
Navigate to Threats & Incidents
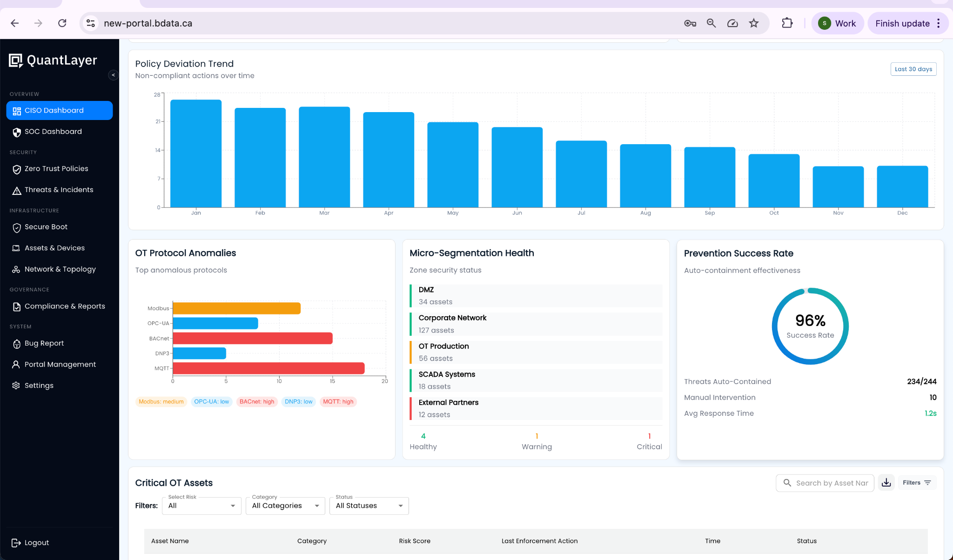[x=59, y=190]
